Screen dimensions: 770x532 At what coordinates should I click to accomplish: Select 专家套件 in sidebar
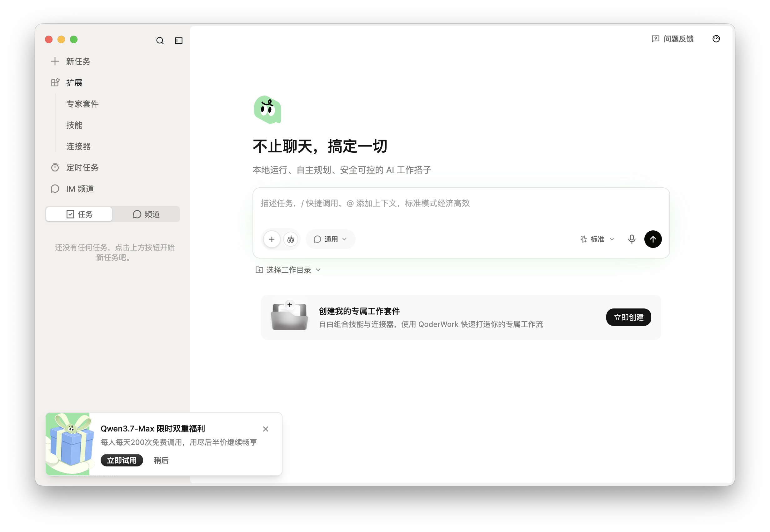point(82,104)
